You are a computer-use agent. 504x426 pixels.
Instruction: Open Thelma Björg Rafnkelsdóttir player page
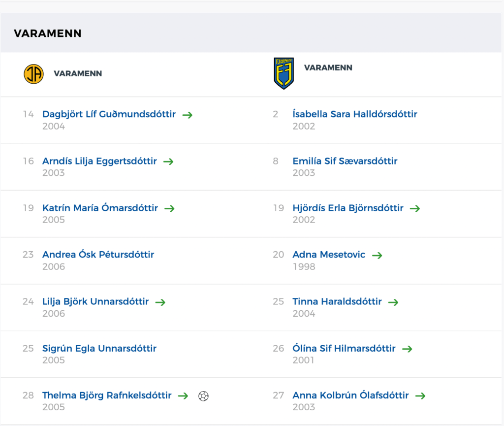pyautogui.click(x=107, y=395)
